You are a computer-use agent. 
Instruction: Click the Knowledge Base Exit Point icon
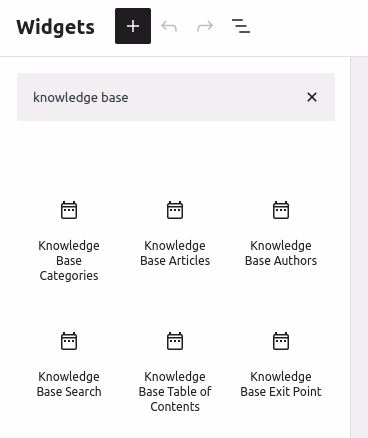click(x=281, y=341)
